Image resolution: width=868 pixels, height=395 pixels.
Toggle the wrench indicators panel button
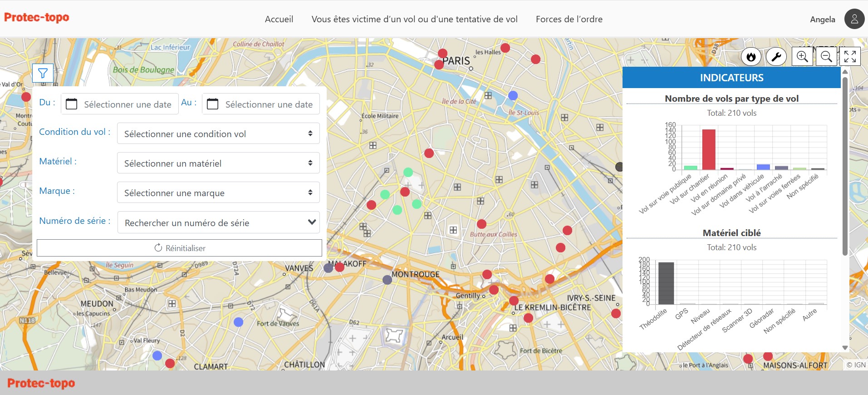[776, 57]
